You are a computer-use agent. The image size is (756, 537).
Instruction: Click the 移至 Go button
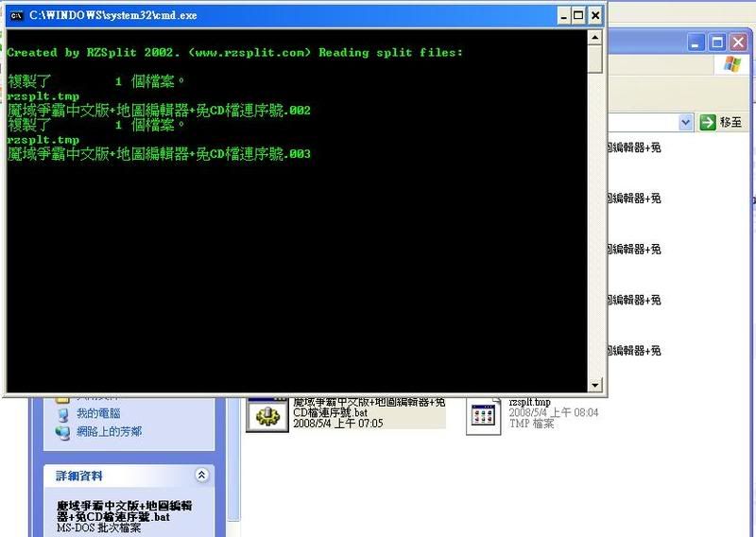pyautogui.click(x=720, y=122)
